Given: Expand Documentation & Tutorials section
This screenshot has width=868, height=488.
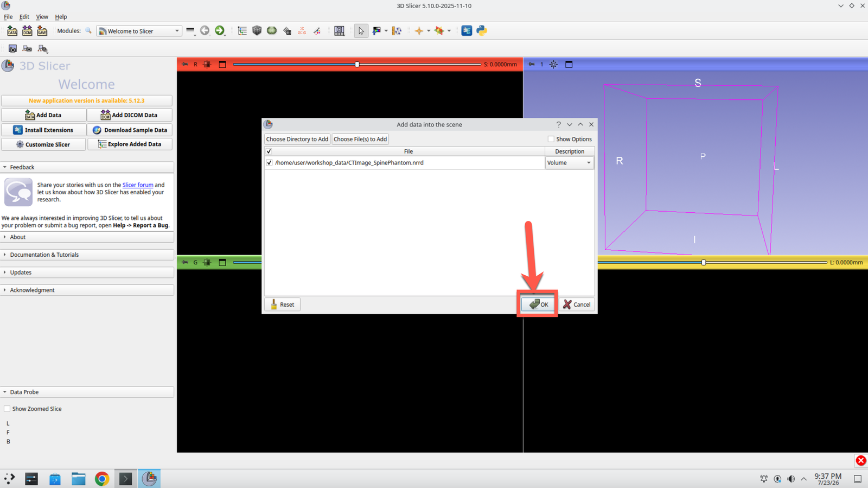Looking at the screenshot, I should [87, 255].
